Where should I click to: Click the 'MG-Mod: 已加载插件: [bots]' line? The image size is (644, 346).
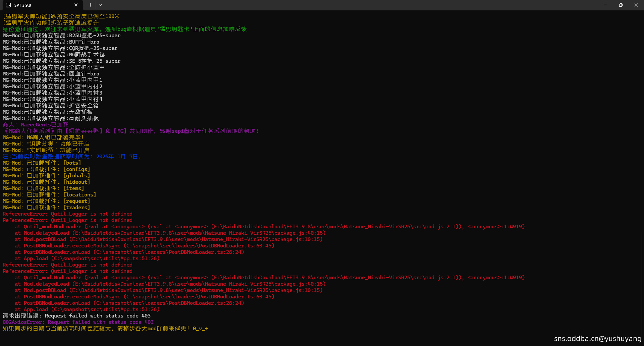(x=42, y=163)
